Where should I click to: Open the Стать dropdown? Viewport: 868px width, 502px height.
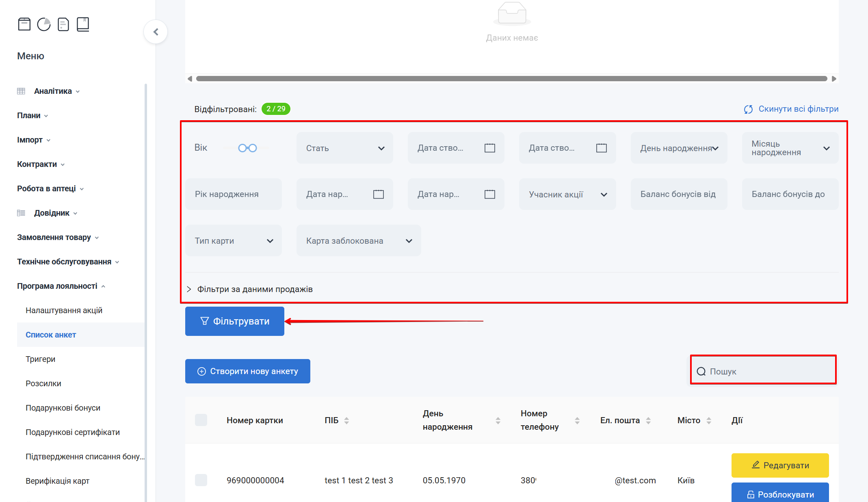click(x=344, y=148)
